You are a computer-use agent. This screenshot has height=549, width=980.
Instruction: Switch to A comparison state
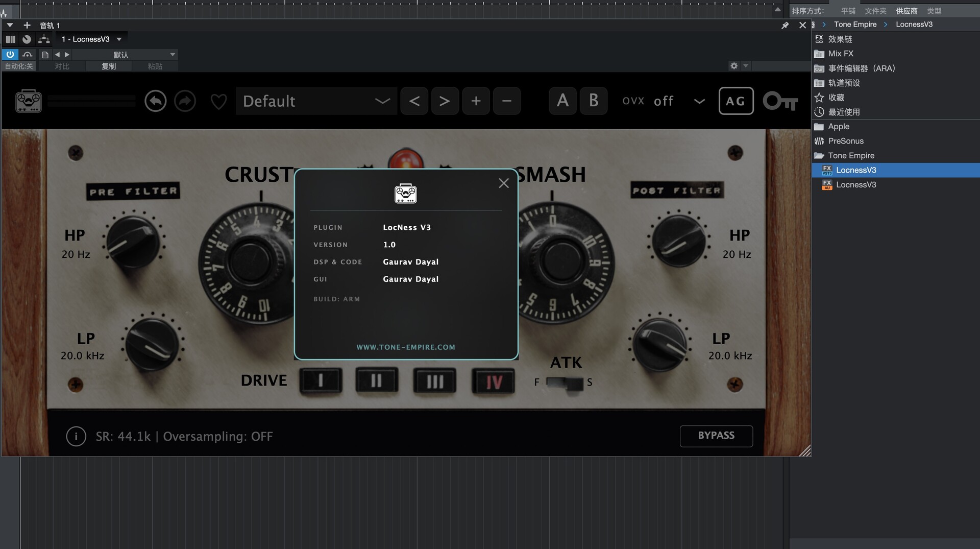point(563,101)
